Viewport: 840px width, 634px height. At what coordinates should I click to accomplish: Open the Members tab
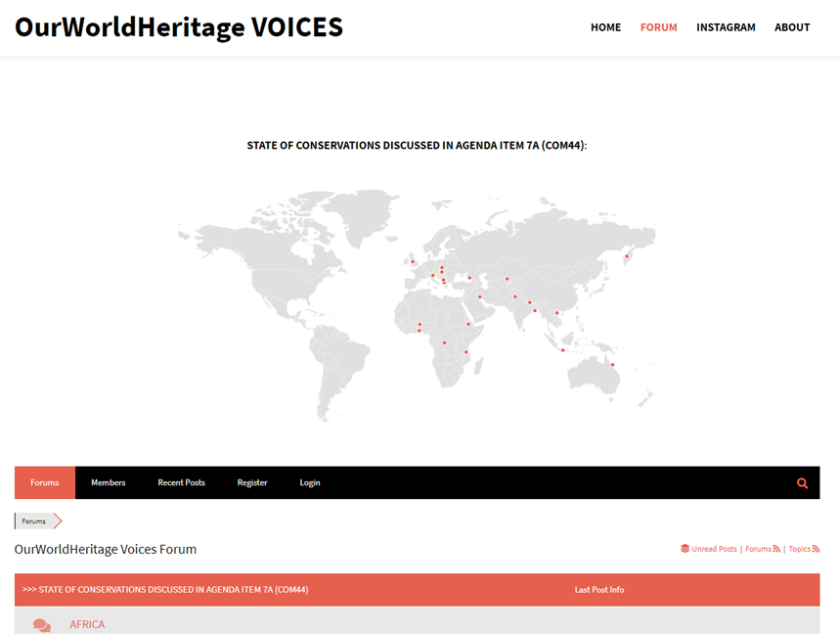click(109, 482)
